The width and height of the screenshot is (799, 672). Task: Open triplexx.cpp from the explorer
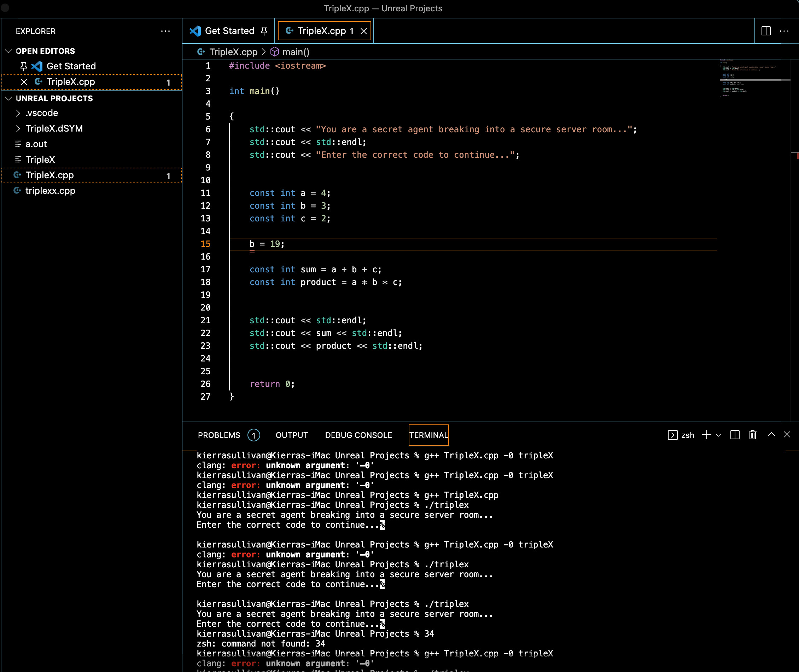tap(50, 191)
